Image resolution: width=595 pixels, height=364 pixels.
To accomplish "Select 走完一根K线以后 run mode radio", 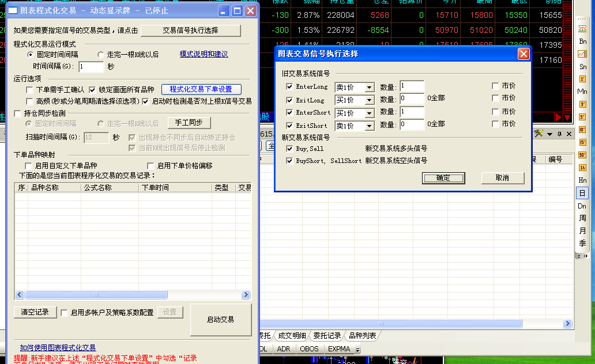I will (101, 55).
